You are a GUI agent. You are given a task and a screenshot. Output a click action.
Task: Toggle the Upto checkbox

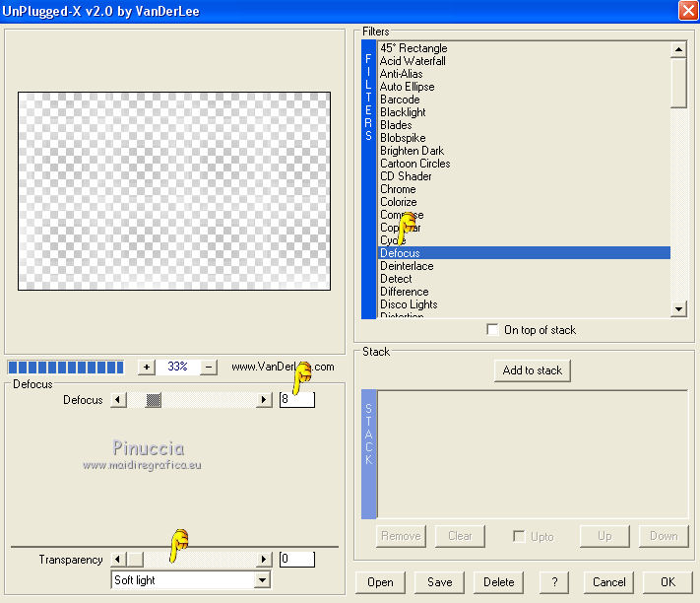click(x=519, y=536)
